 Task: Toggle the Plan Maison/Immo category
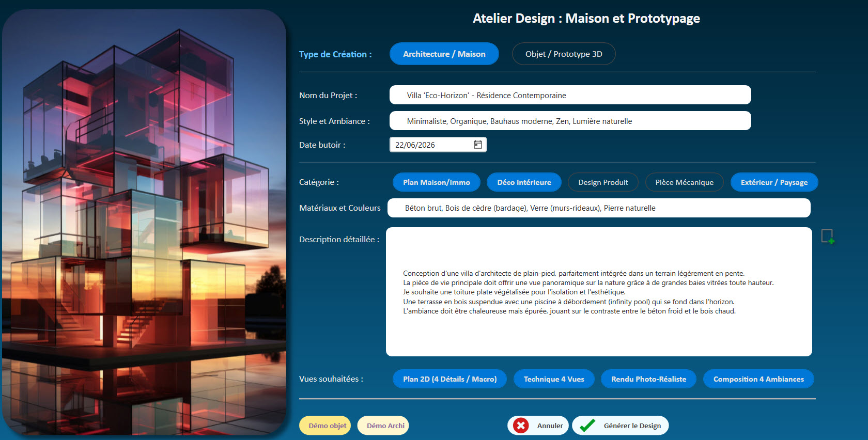(x=436, y=182)
